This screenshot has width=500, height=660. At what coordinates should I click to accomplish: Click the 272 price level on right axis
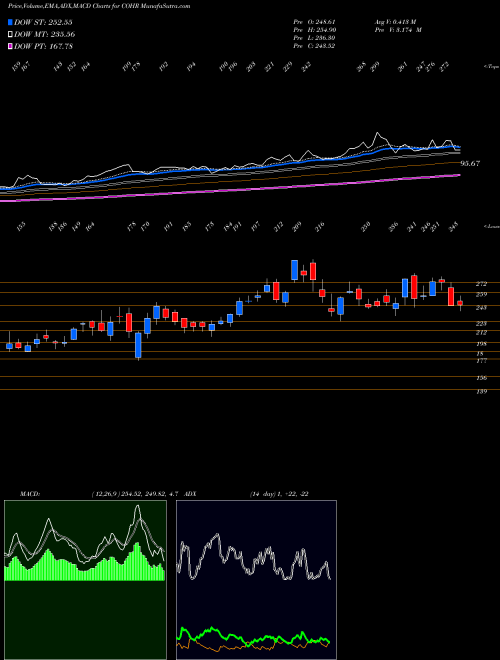pyautogui.click(x=481, y=284)
